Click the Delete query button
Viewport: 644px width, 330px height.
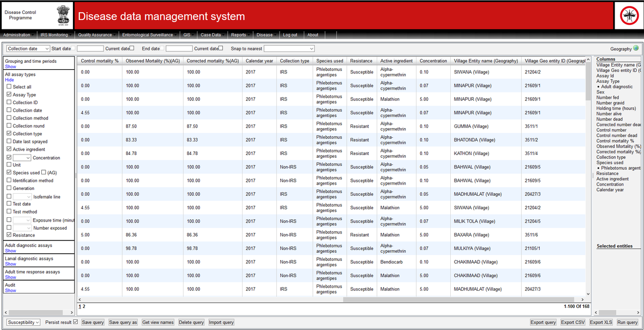pyautogui.click(x=191, y=322)
